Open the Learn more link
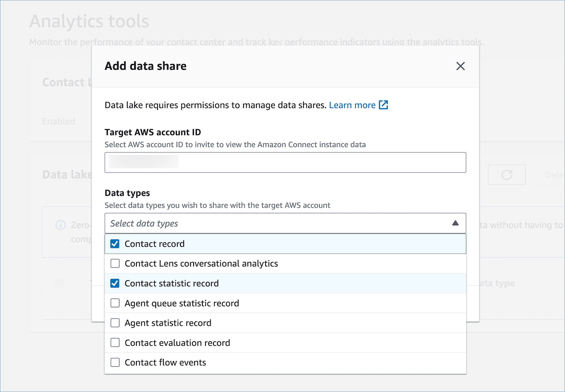 [x=352, y=105]
